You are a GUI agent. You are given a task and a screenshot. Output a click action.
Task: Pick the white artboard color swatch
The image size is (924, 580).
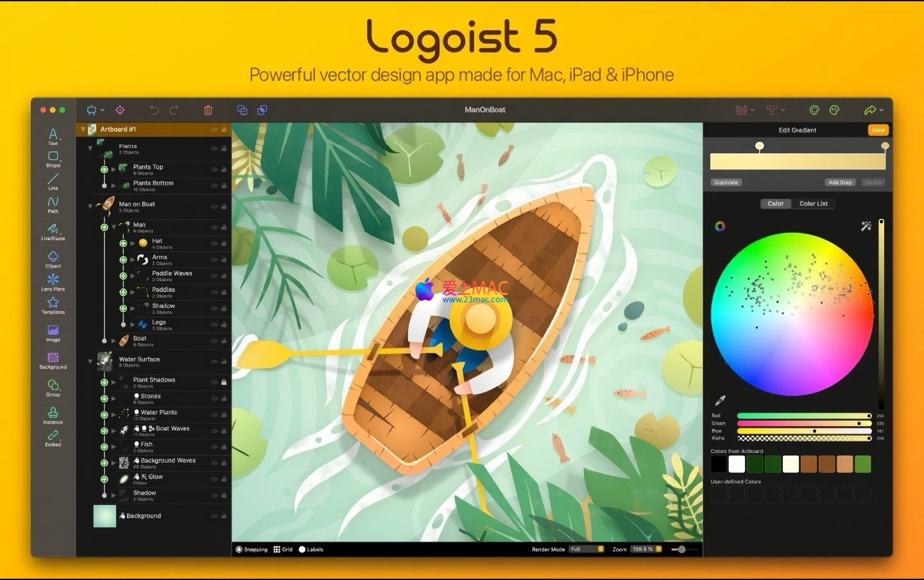click(x=737, y=464)
